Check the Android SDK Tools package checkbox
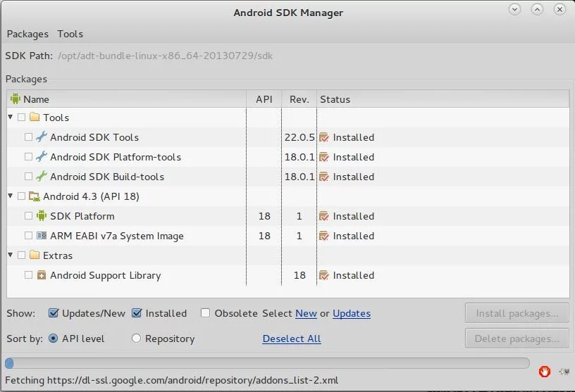 coord(28,137)
